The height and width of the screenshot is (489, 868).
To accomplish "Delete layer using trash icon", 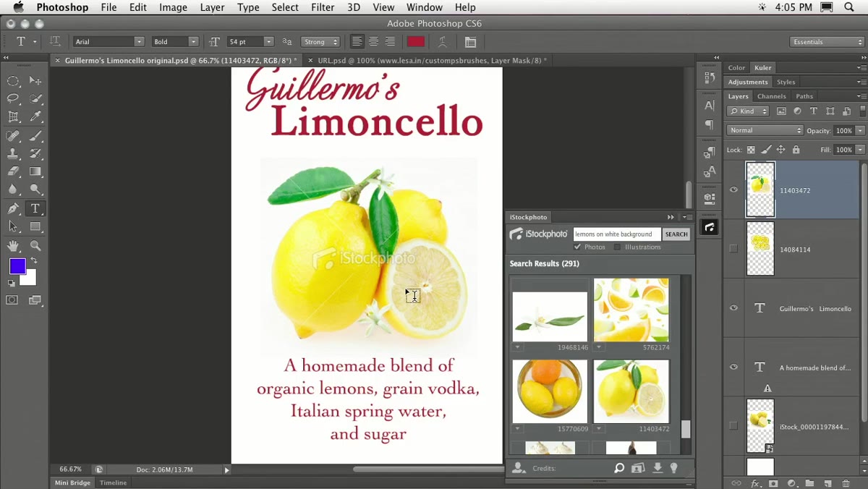I will pos(846,483).
